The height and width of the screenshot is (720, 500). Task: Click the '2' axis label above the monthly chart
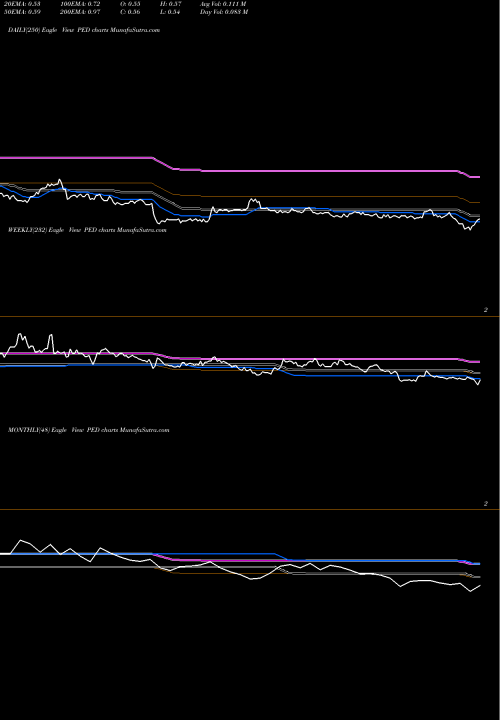[x=486, y=504]
